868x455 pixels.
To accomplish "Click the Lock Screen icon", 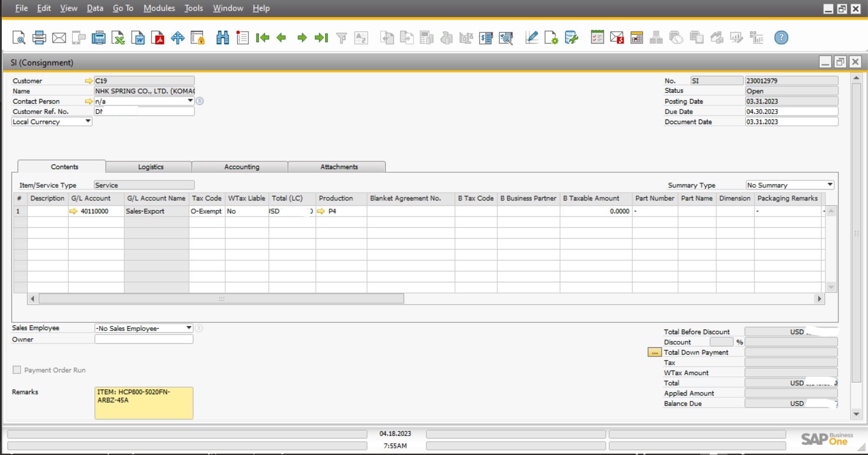I will pos(197,38).
